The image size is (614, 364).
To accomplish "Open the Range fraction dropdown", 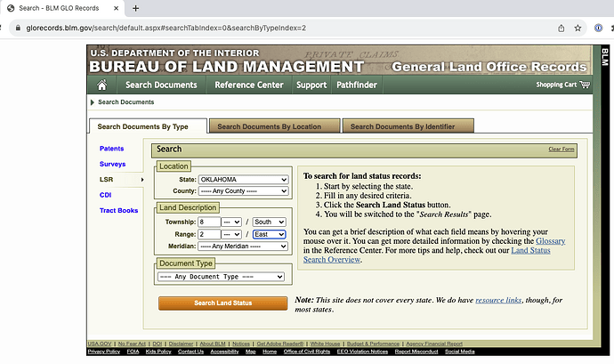I will pos(231,234).
